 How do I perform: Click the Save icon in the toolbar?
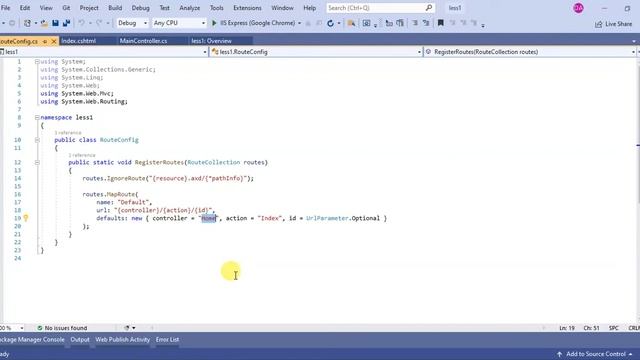55,23
